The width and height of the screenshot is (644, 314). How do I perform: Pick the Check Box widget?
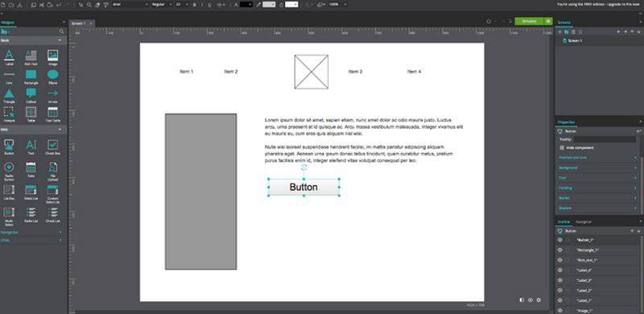tap(52, 147)
